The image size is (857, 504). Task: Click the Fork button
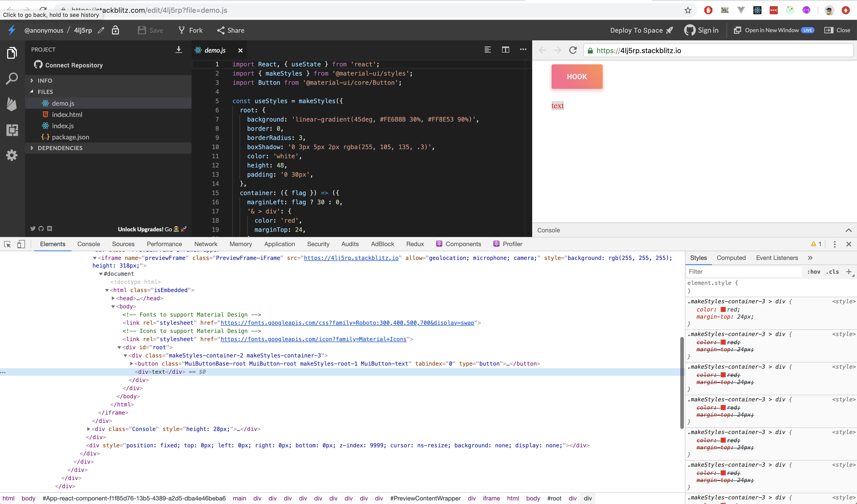(191, 30)
